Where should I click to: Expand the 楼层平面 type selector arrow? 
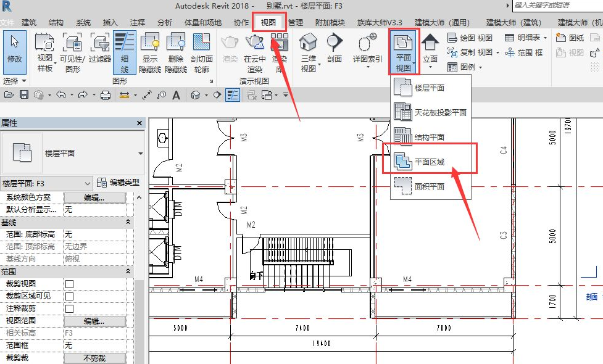coord(140,154)
